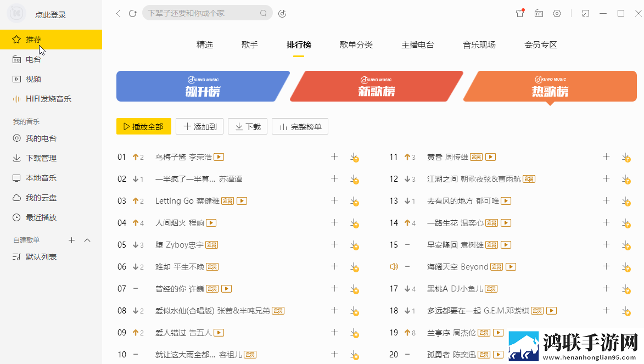644x364 pixels.
Task: Add 曾经的你 许巍 via plus icon
Action: point(334,288)
